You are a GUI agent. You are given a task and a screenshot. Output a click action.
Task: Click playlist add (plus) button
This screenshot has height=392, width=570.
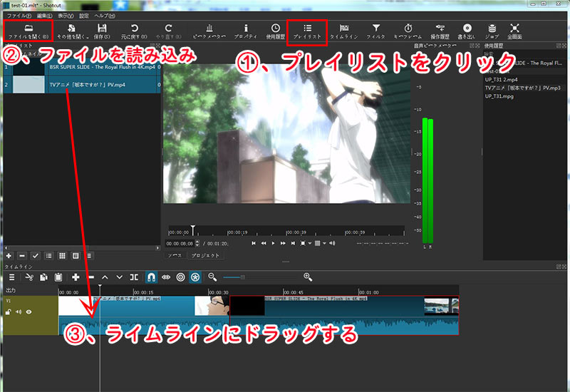pos(9,256)
